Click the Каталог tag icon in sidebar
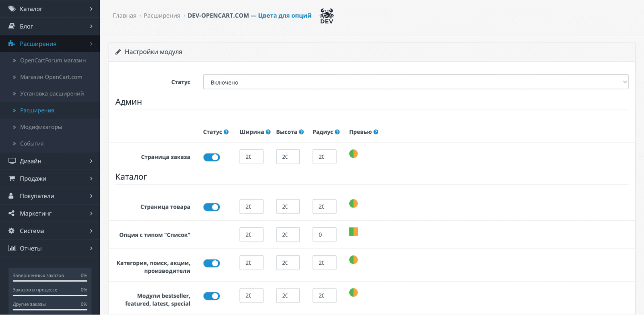 coord(12,8)
